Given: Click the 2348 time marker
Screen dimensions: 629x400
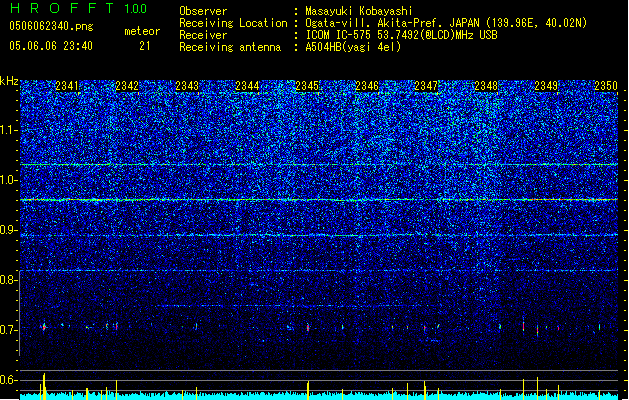Looking at the screenshot, I should coord(486,86).
